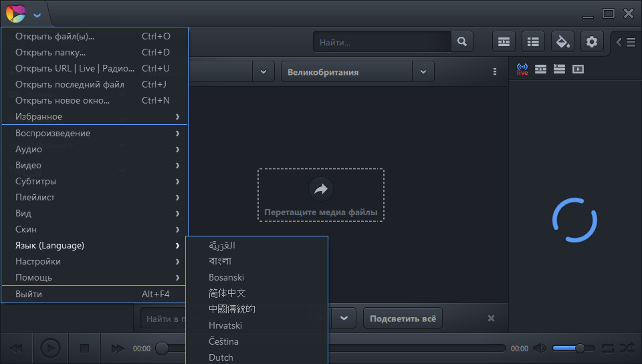Expand the Избранное submenu
642x364 pixels.
pyautogui.click(x=94, y=116)
